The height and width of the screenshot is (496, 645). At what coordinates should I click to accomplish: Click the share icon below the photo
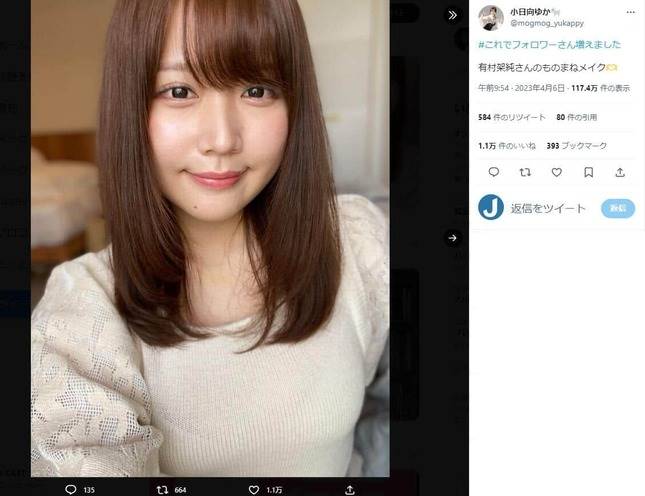[x=350, y=490]
